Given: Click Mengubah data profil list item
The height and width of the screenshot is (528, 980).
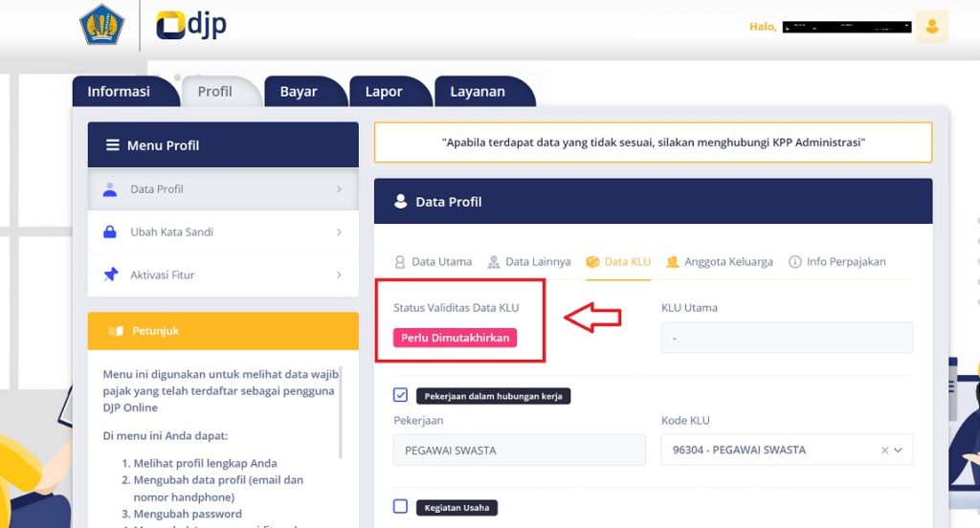Looking at the screenshot, I should tap(218, 489).
